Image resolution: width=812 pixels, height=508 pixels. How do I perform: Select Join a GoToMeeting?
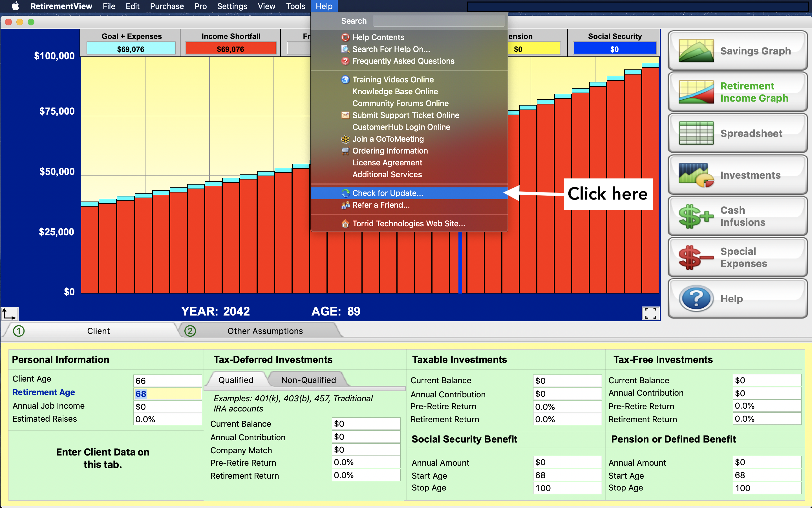409,139
